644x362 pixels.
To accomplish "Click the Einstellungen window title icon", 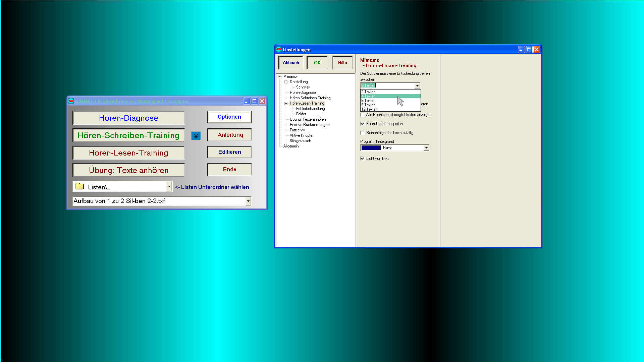I will (x=278, y=50).
